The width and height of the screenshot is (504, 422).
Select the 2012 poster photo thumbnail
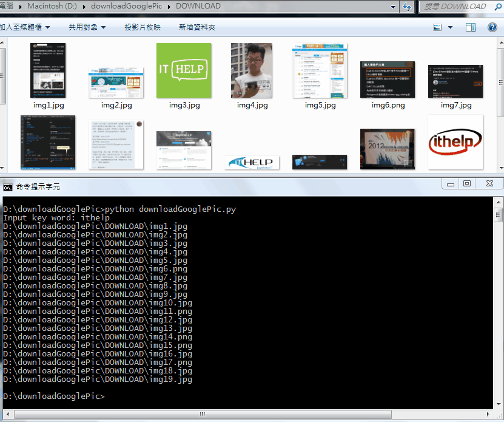(388, 149)
